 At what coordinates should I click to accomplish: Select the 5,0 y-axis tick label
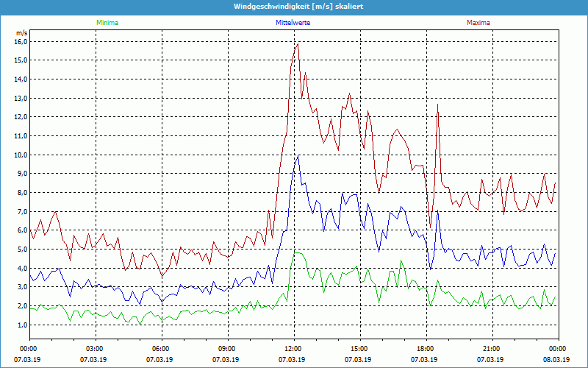22,249
